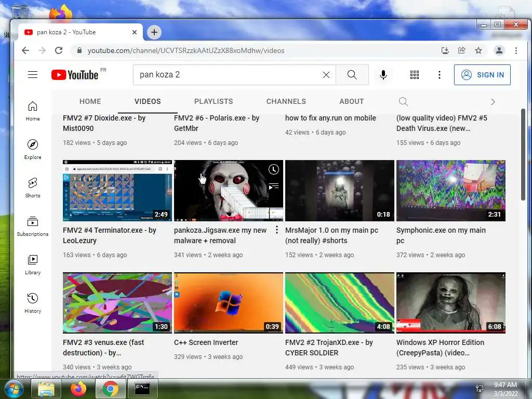Click the network tray icon

tap(480, 389)
